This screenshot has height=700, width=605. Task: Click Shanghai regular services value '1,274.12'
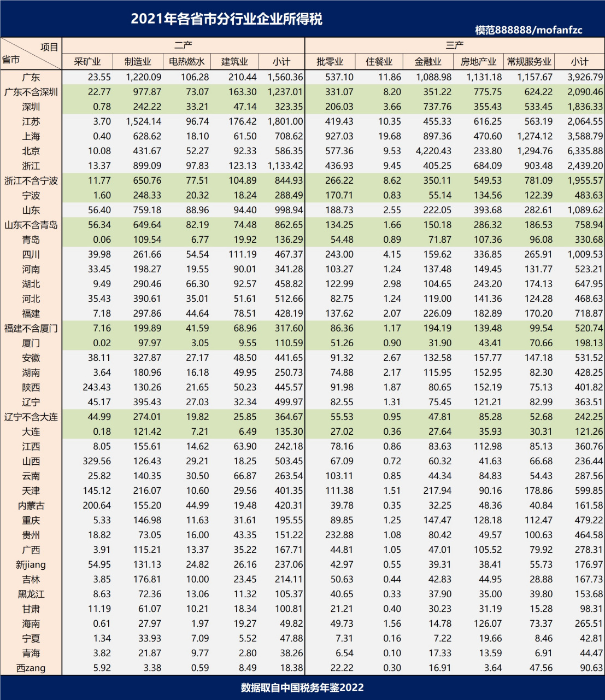click(x=535, y=136)
